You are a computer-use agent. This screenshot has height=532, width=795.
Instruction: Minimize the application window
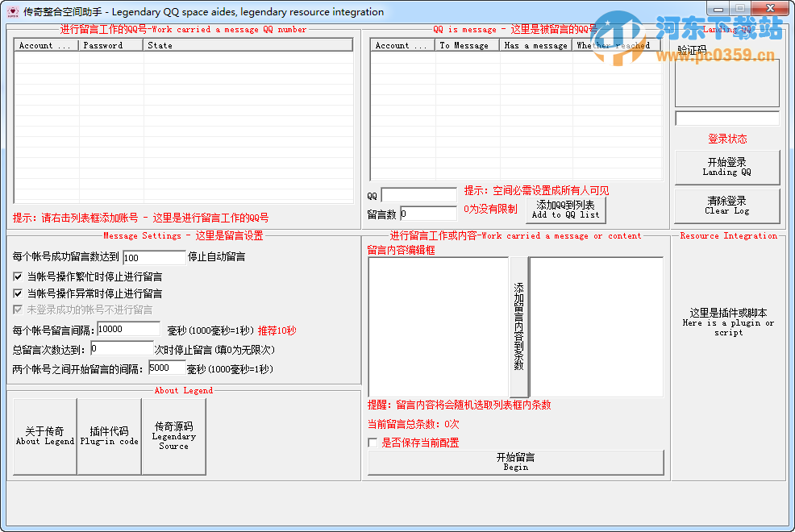click(x=718, y=8)
